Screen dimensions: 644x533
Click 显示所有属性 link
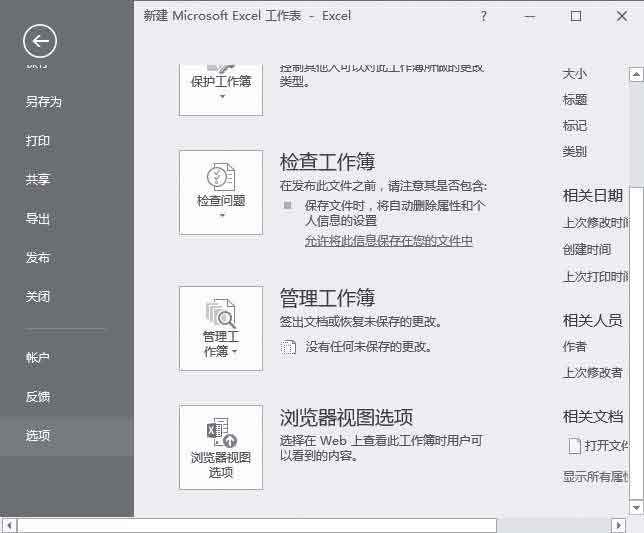(596, 477)
